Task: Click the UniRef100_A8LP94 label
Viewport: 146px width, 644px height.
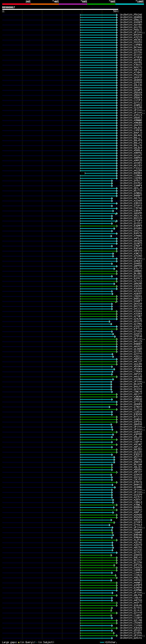Action: click(131, 595)
